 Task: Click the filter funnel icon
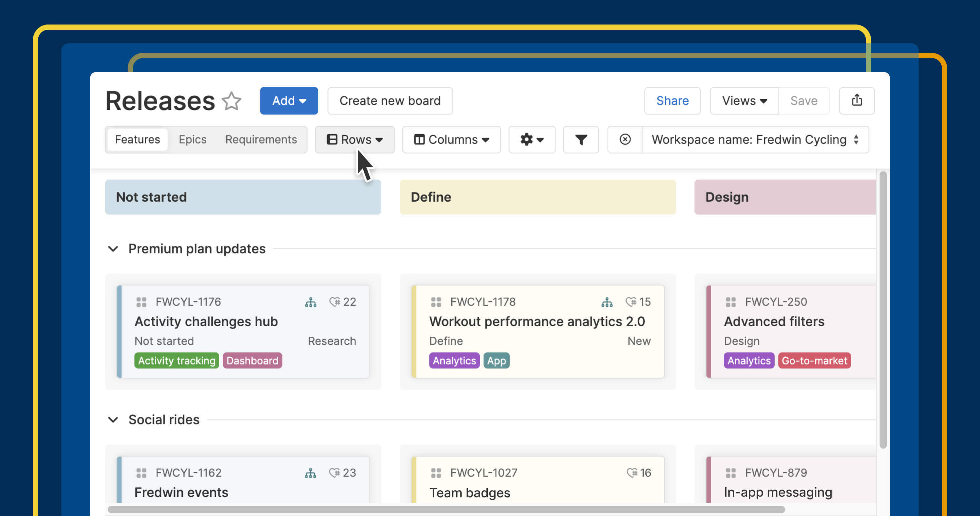click(x=581, y=140)
